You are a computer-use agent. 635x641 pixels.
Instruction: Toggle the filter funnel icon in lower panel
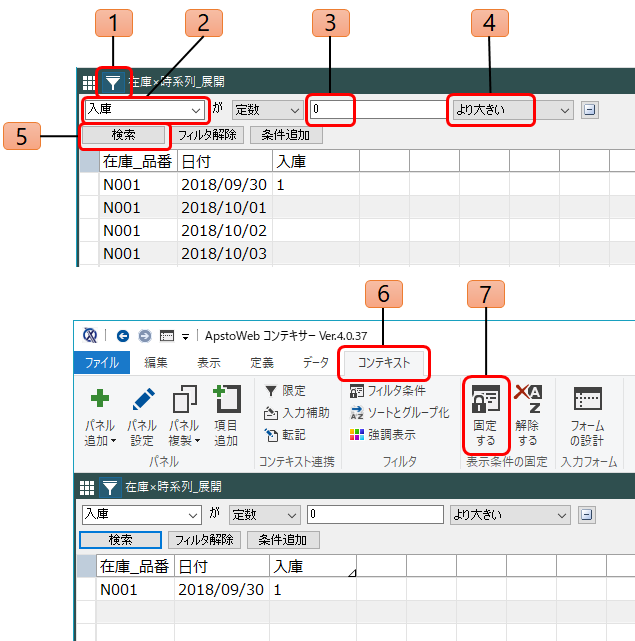(110, 487)
